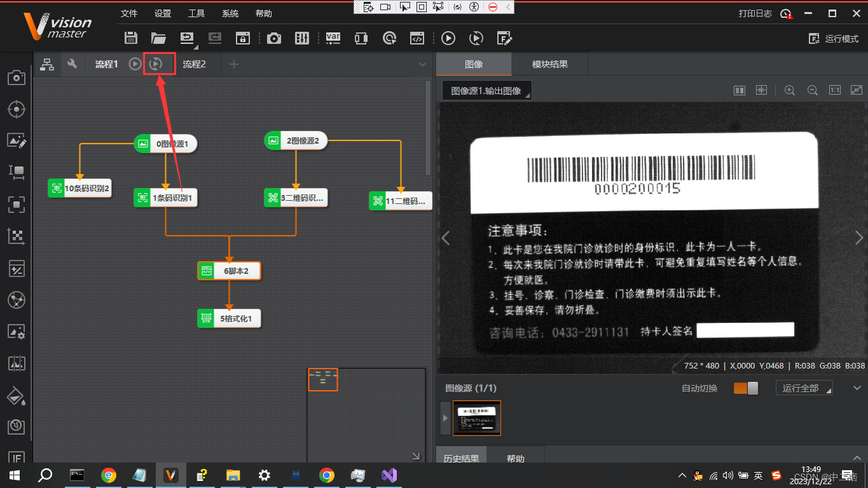Image resolution: width=868 pixels, height=488 pixels.
Task: Switch to 运行模式
Action: coord(834,39)
